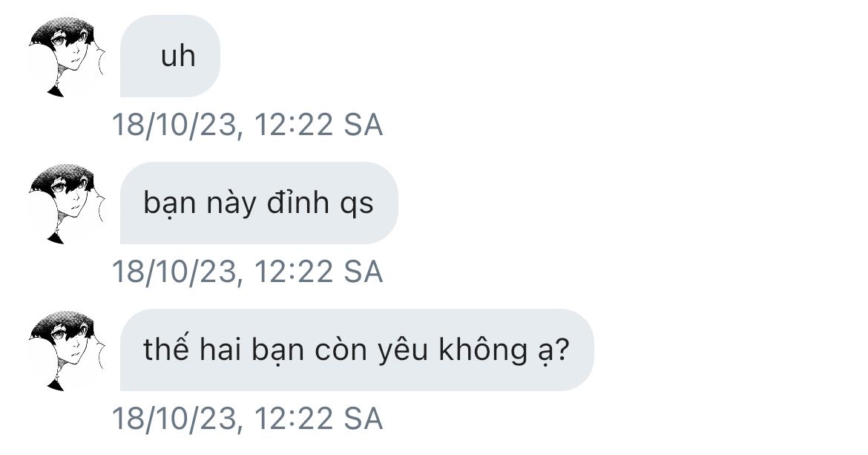Select the "bạn này đỉnh qs" message bubble

click(x=259, y=203)
